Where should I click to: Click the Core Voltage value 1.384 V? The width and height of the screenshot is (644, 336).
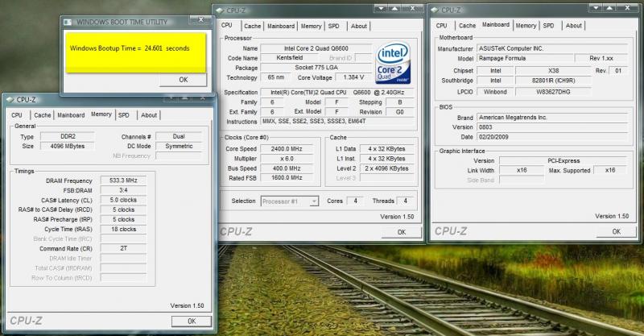point(353,77)
